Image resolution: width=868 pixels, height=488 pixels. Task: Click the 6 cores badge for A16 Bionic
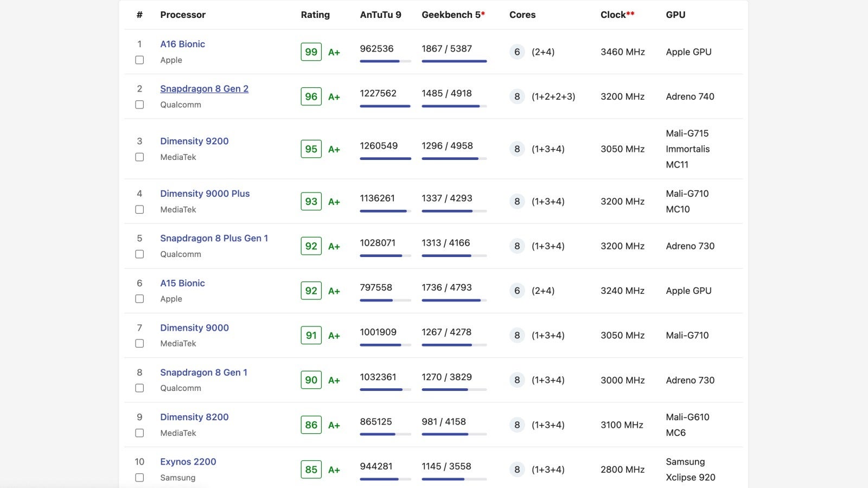[x=517, y=52]
